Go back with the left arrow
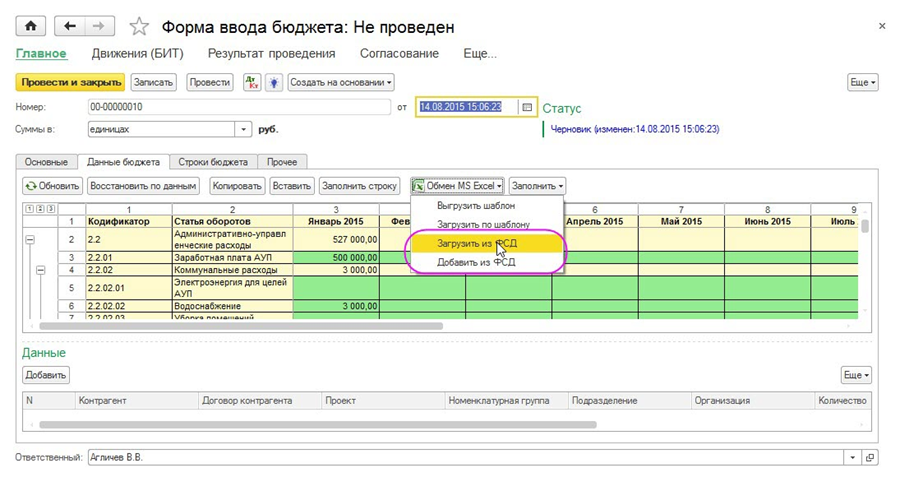This screenshot has width=900, height=477. tap(68, 25)
